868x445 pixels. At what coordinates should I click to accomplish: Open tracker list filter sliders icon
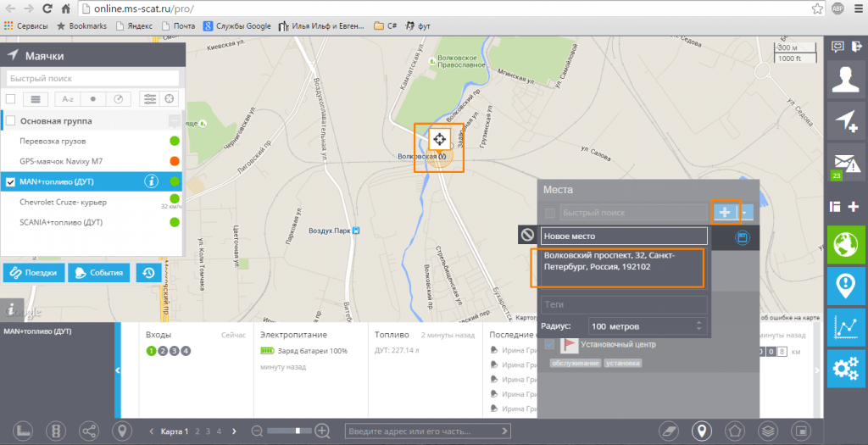149,99
